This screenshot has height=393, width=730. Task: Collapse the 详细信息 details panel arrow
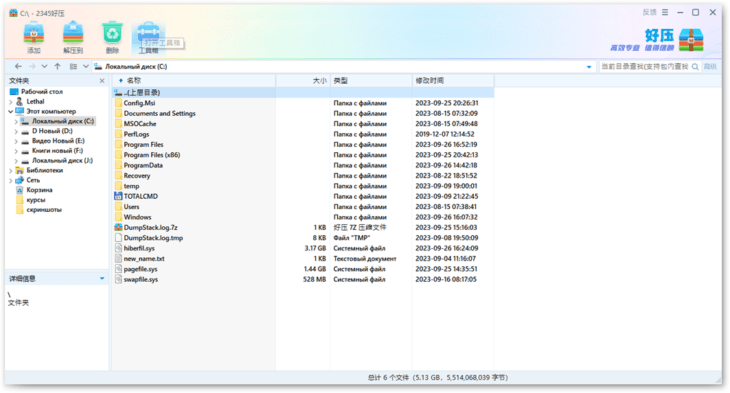102,278
